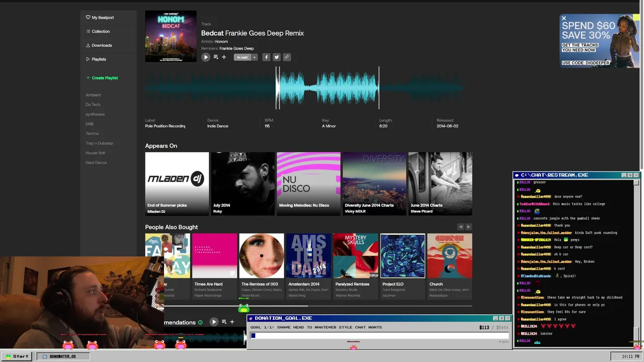Open the synthwave playlist

click(95, 114)
